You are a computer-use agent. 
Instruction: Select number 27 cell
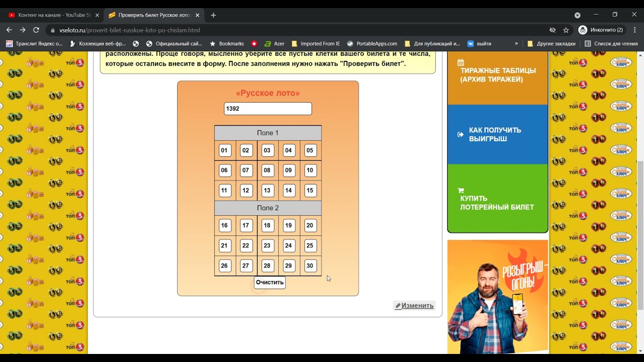(x=246, y=266)
